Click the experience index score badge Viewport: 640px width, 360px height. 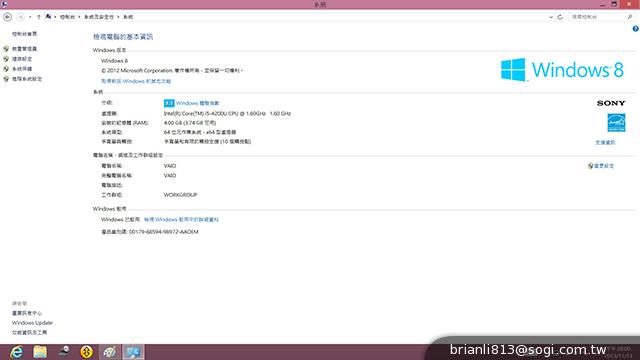169,103
